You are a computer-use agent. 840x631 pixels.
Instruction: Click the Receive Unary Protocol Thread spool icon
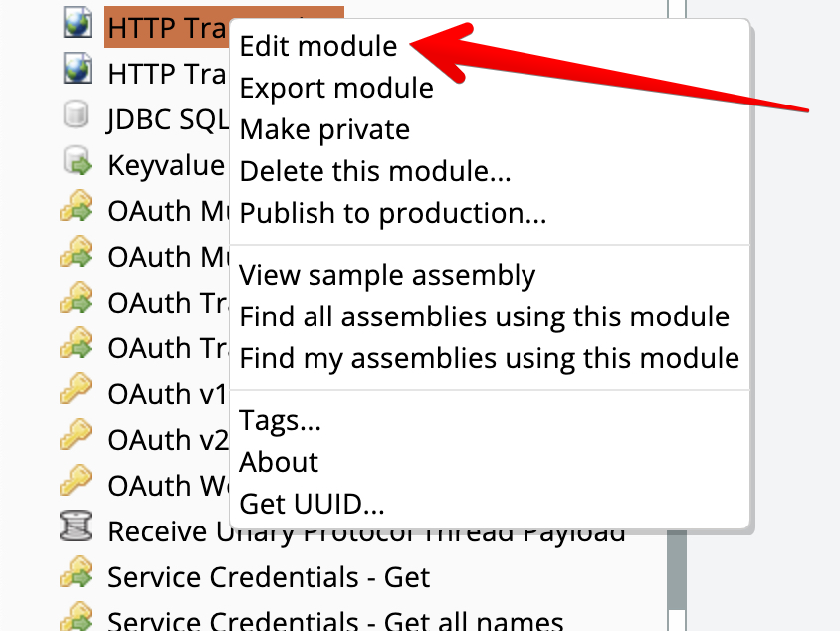pyautogui.click(x=77, y=529)
